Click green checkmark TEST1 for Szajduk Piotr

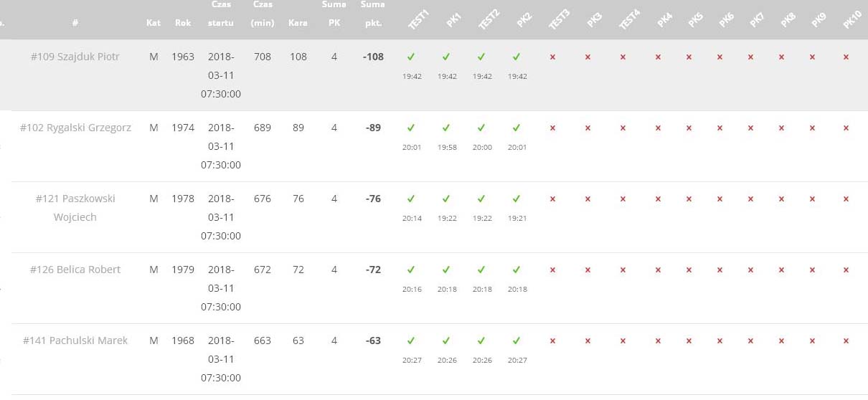[x=411, y=57]
